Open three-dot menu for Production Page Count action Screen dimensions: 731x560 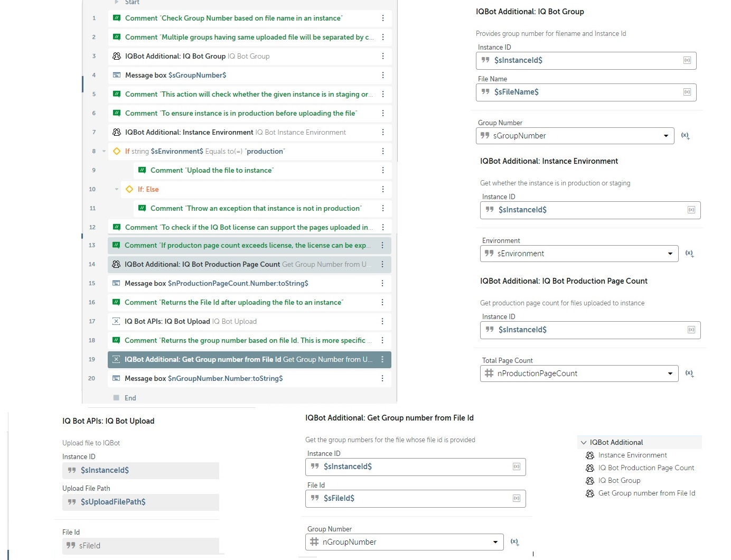click(382, 264)
